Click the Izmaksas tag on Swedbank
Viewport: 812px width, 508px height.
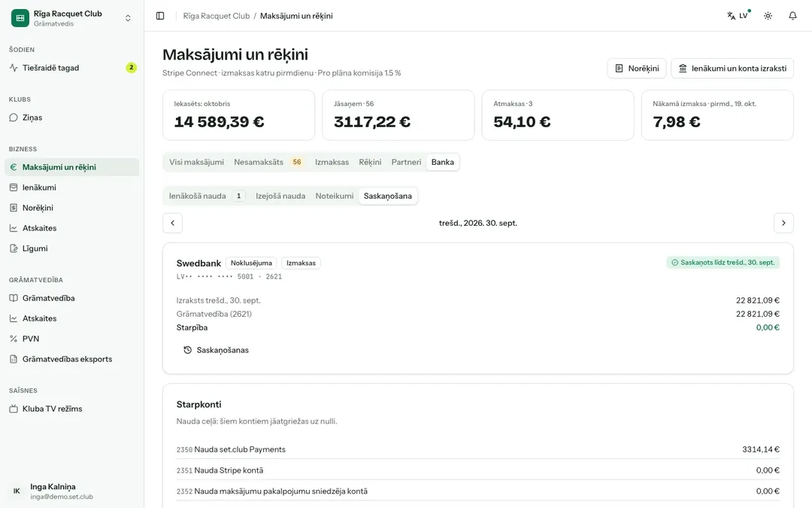tap(301, 263)
